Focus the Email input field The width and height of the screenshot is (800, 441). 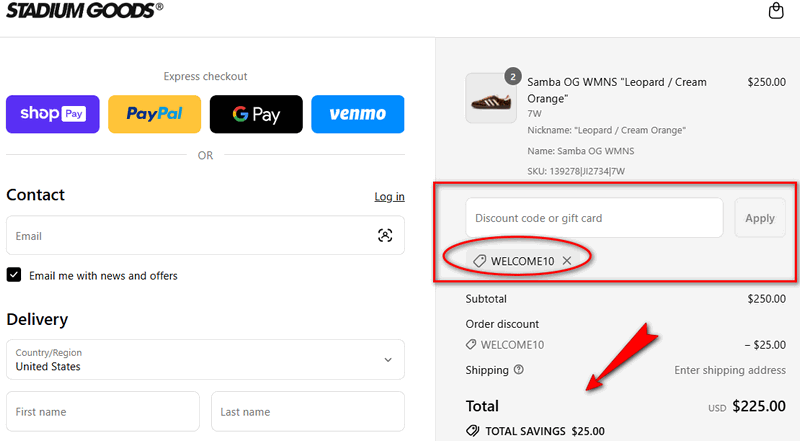190,236
